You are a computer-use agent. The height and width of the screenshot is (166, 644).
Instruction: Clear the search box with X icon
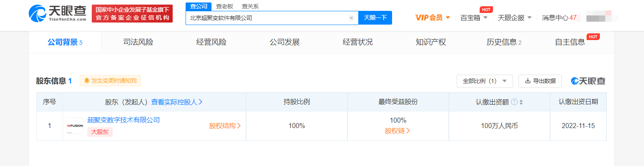(x=351, y=18)
